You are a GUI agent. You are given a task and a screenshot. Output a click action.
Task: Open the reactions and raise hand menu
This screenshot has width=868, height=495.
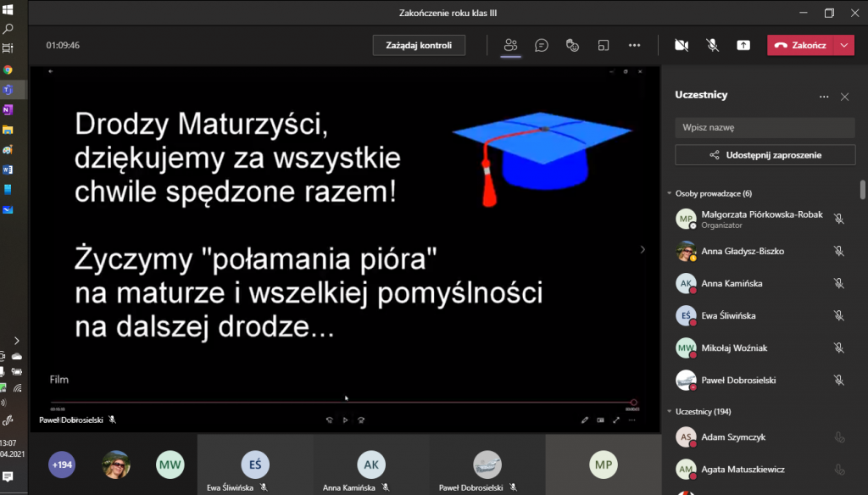[572, 45]
